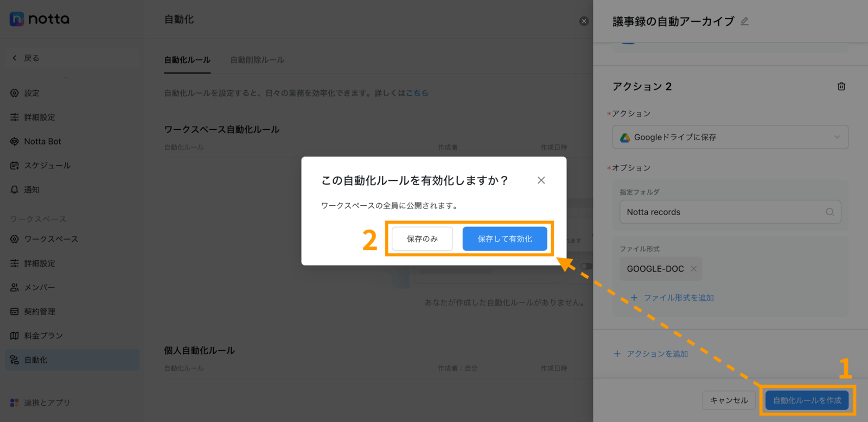
Task: Open the workspace 詳細設定 item
Action: (x=72, y=263)
